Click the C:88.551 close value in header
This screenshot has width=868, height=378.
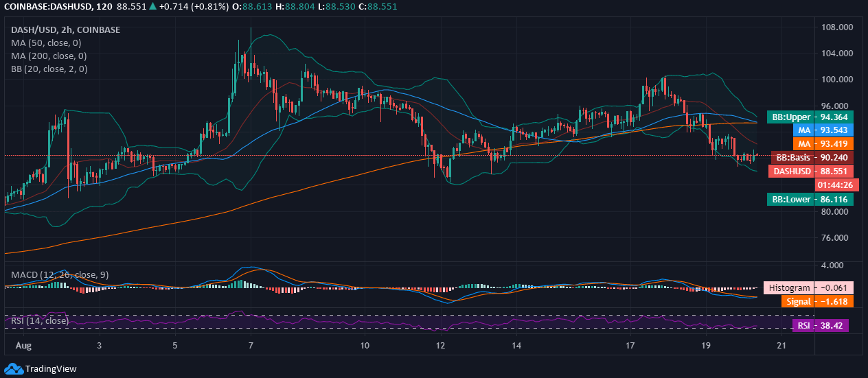coord(376,6)
